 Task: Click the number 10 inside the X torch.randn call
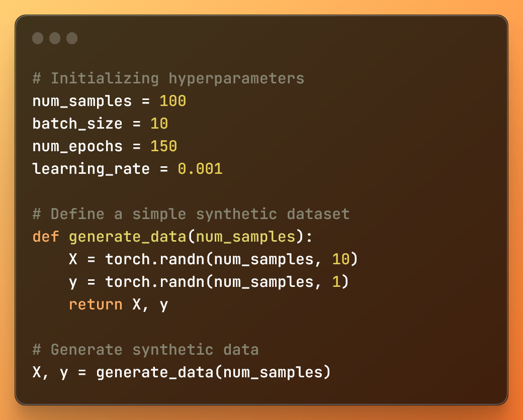340,259
